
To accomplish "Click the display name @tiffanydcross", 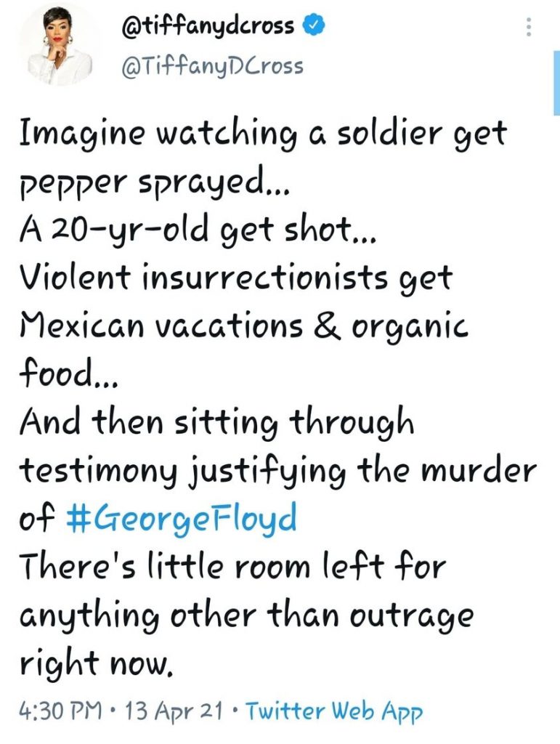I will pos(208,28).
